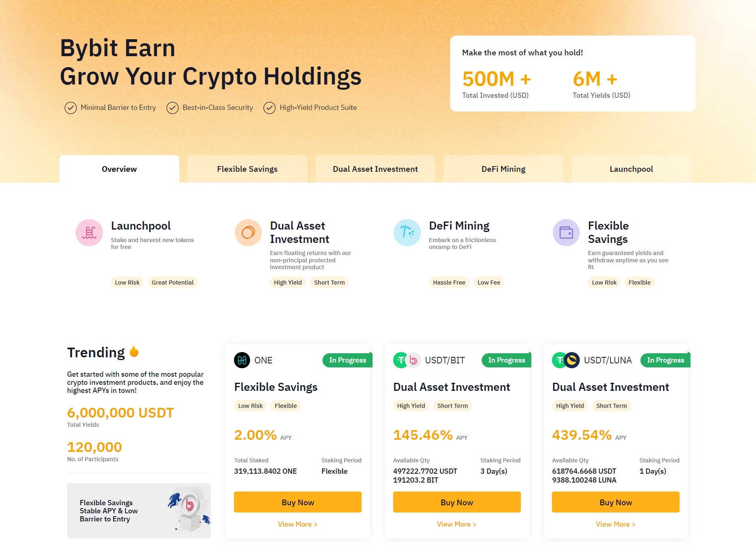Click the ONE coin logo icon

pos(242,360)
